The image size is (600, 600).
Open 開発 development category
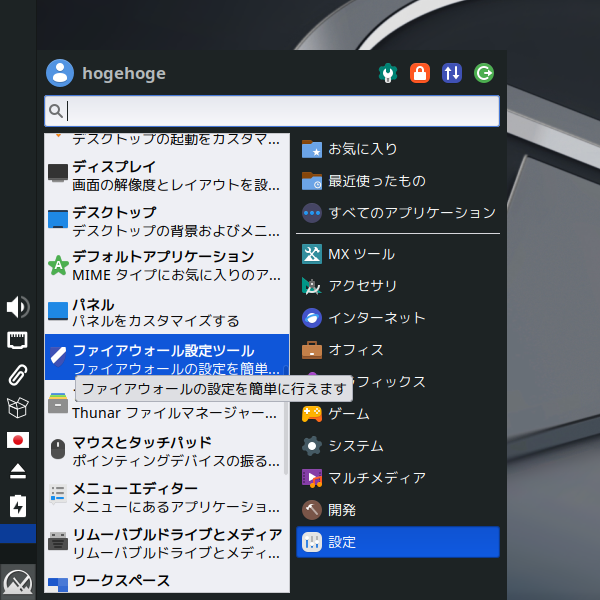[398, 510]
